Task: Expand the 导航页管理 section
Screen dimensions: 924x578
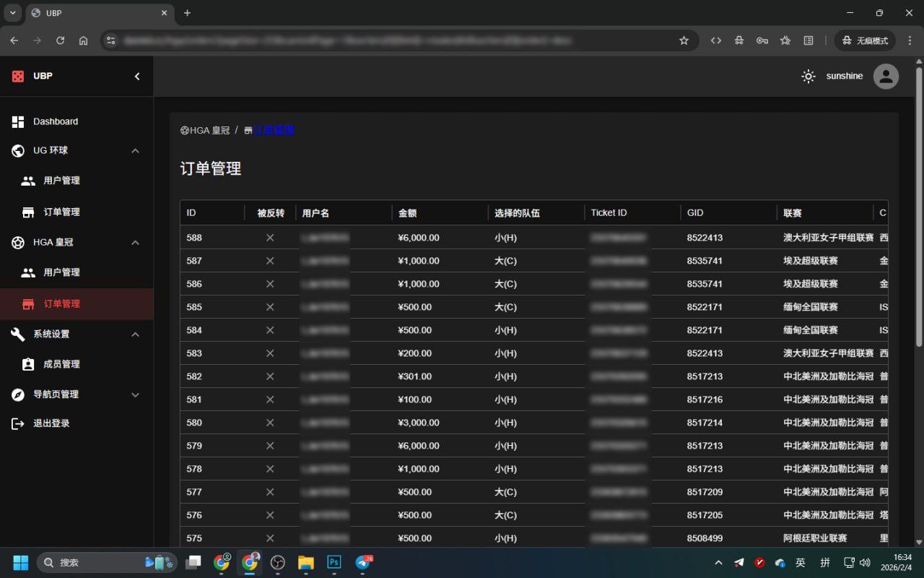Action: pos(135,394)
